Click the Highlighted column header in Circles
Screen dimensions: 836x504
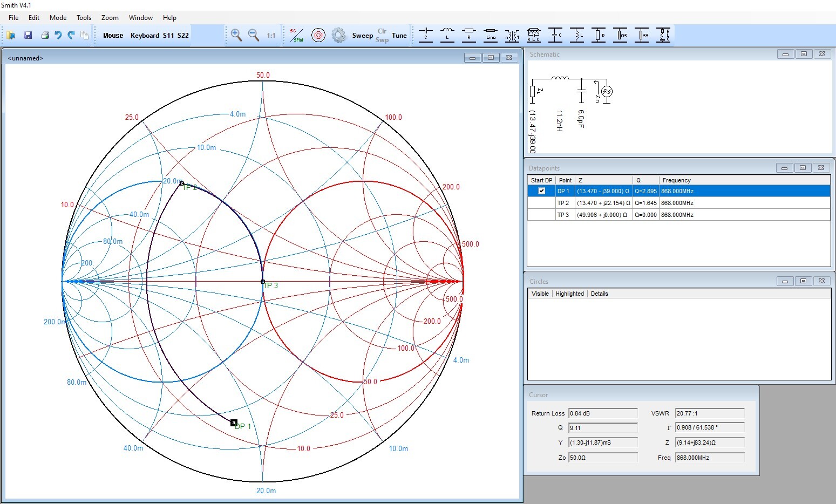[x=570, y=294]
